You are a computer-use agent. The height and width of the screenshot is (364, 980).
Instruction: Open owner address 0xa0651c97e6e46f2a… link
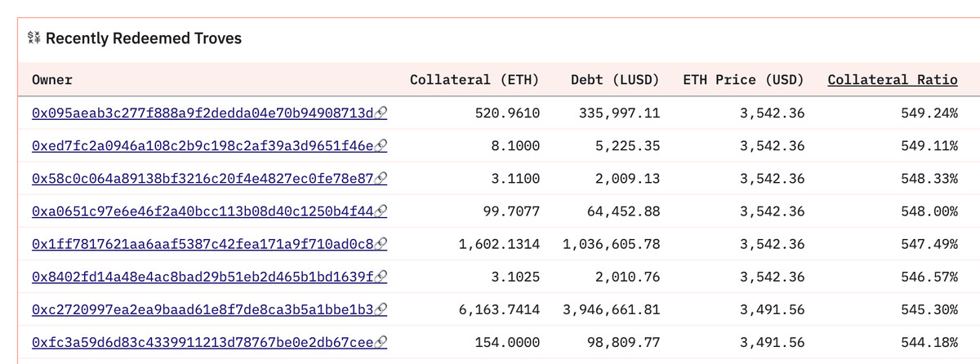click(202, 211)
